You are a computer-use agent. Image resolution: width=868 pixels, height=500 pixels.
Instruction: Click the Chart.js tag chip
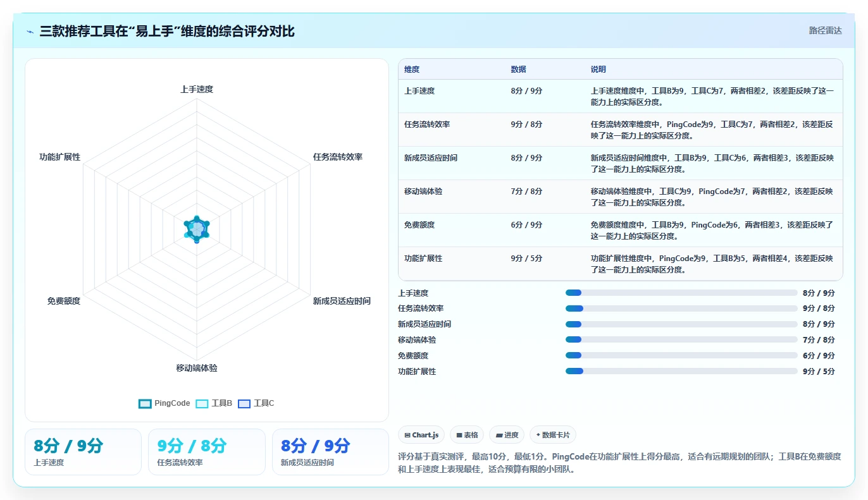(x=421, y=435)
